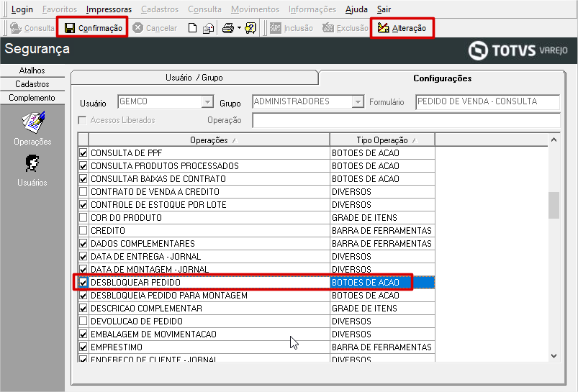Image resolution: width=578 pixels, height=392 pixels.
Task: Select the Complemento sidebar button
Action: pyautogui.click(x=32, y=98)
